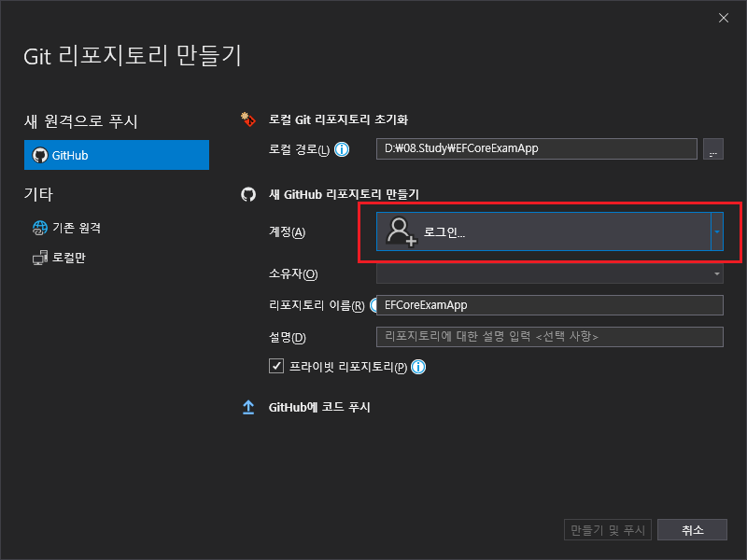747x560 pixels.
Task: Click the upload arrow push icon
Action: pyautogui.click(x=248, y=407)
